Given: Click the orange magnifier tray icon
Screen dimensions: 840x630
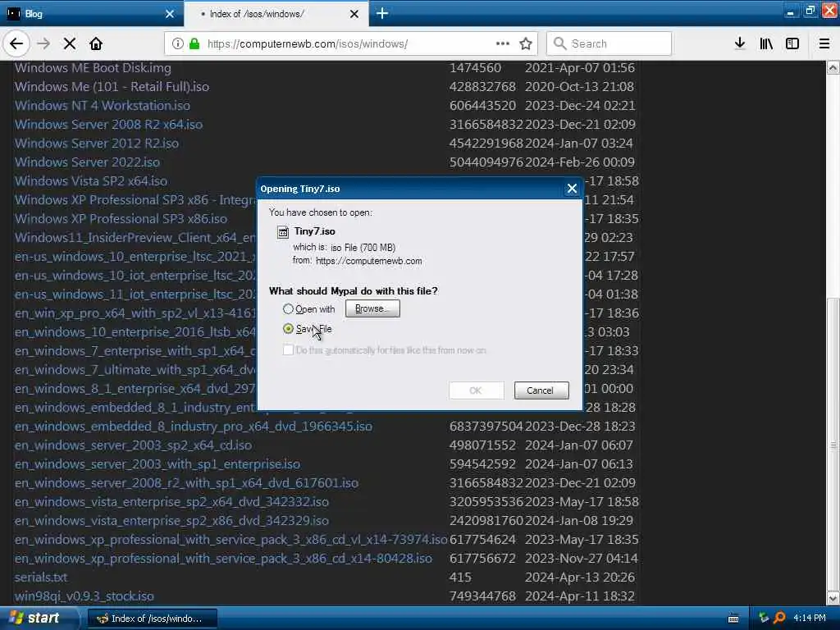Looking at the screenshot, I should click(x=779, y=619).
